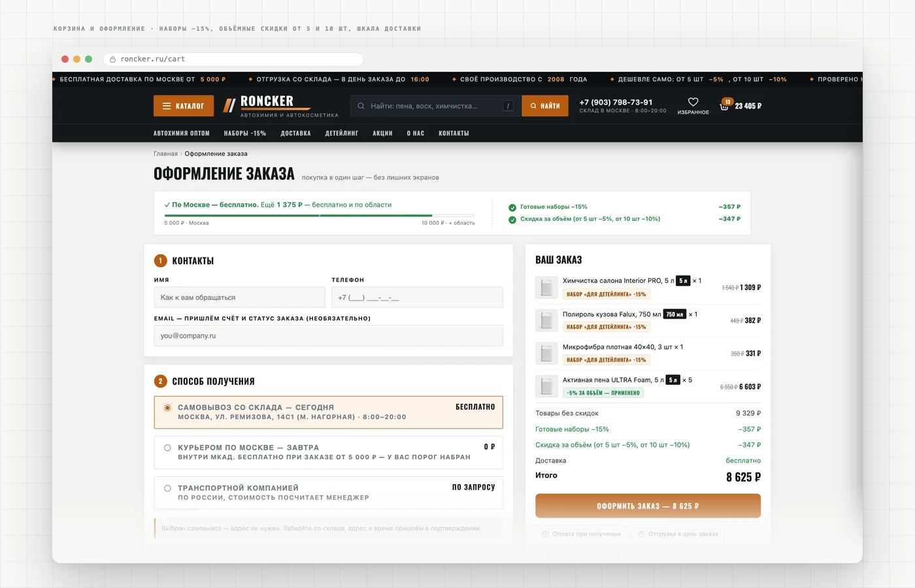Click the hamburger icon on the Каталог button

click(x=167, y=106)
